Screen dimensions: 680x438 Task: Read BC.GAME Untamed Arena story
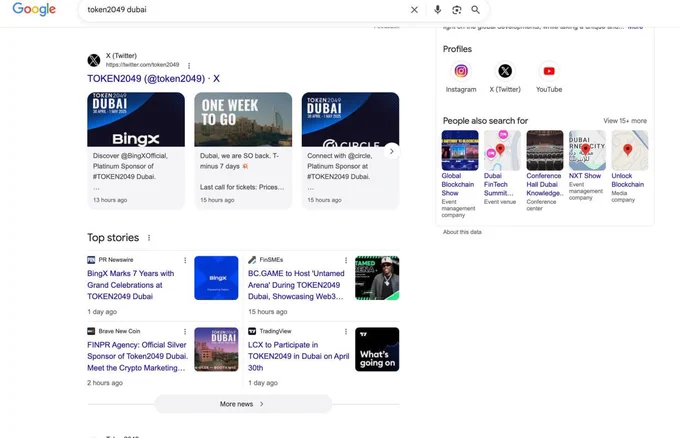coord(296,285)
